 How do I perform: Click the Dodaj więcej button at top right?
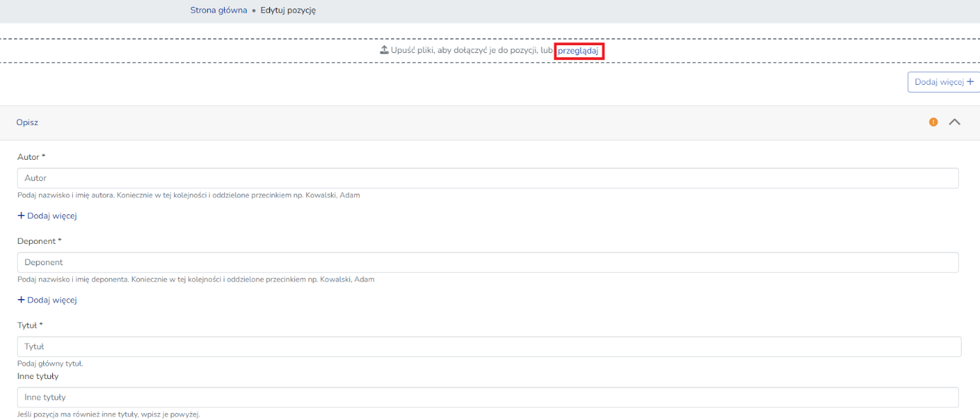(x=944, y=82)
